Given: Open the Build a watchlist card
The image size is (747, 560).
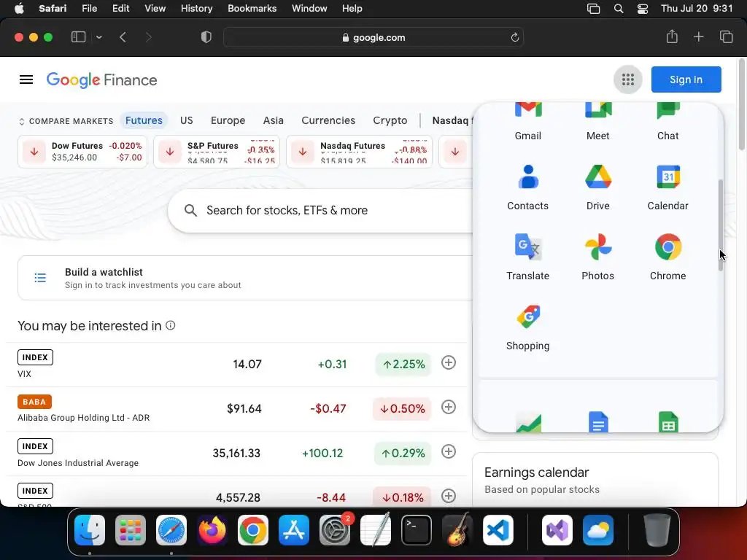Looking at the screenshot, I should point(245,278).
